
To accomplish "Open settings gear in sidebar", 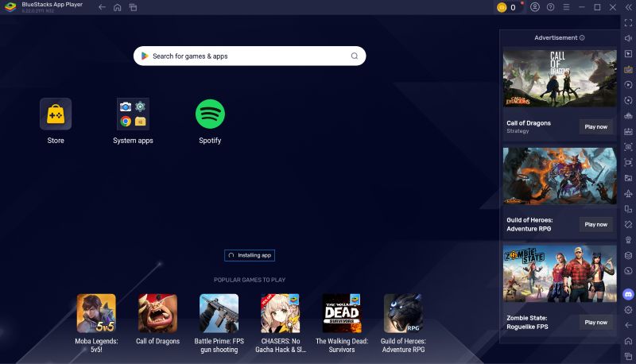I will (x=628, y=310).
